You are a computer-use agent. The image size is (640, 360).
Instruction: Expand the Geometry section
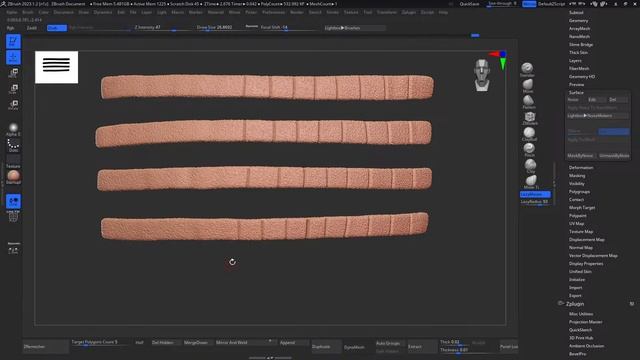(578, 20)
